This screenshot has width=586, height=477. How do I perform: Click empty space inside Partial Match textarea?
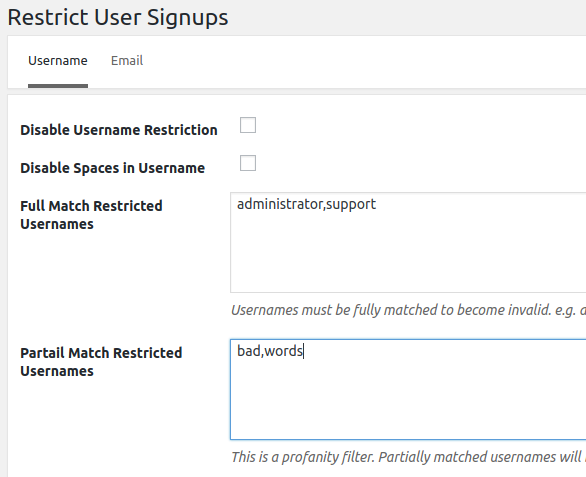coord(408,404)
